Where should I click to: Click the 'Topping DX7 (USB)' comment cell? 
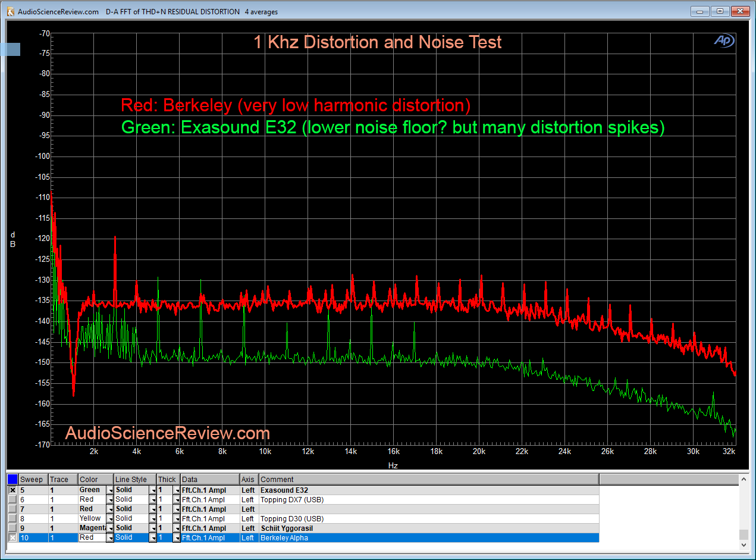pyautogui.click(x=429, y=499)
